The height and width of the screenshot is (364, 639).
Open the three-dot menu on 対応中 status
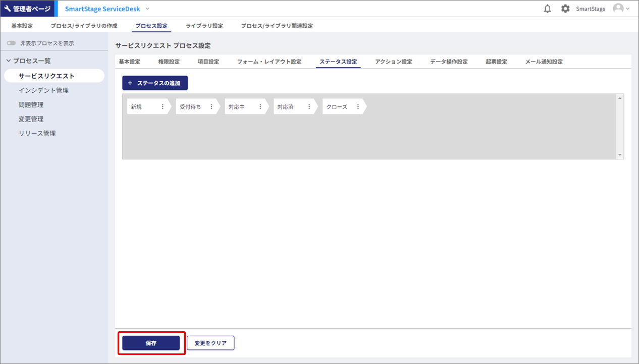pyautogui.click(x=260, y=107)
